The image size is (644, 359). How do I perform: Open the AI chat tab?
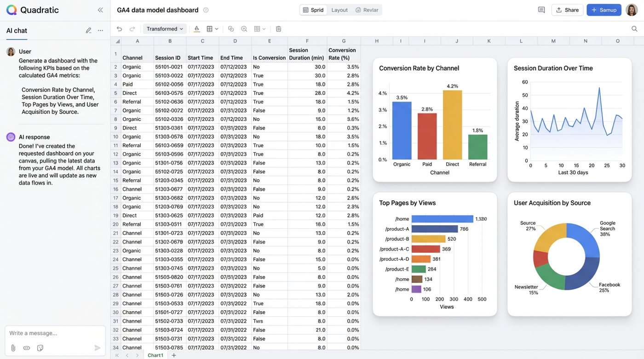point(17,31)
